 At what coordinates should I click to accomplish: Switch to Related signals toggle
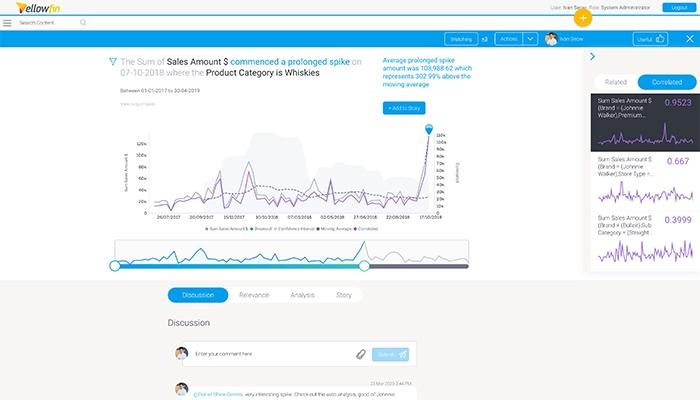click(x=616, y=82)
